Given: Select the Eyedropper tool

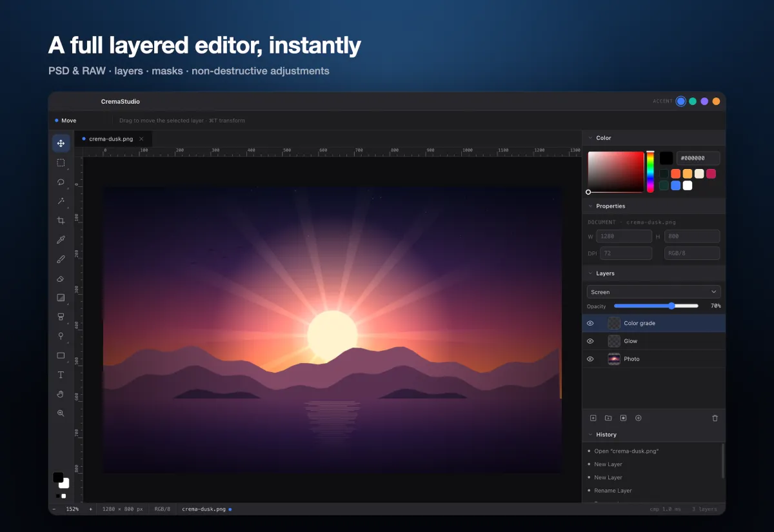Looking at the screenshot, I should click(61, 240).
